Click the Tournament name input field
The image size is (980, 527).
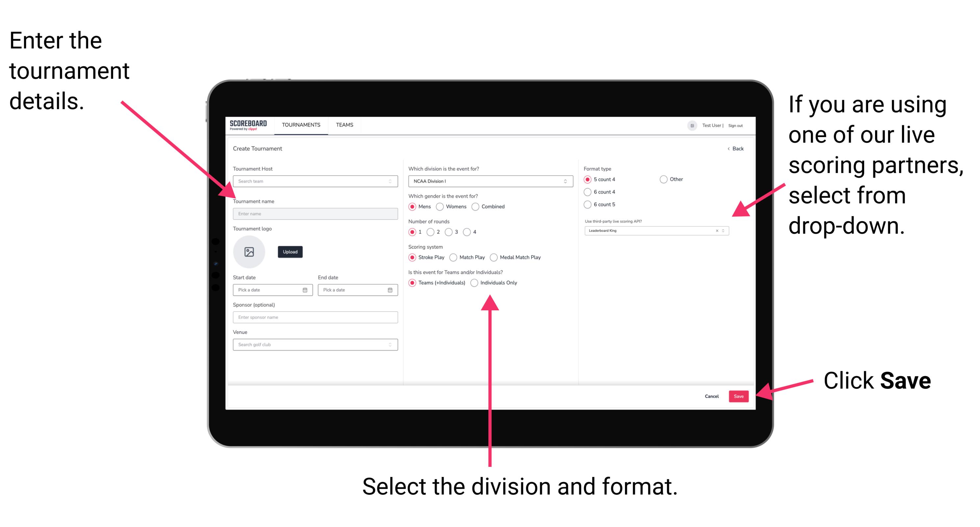[x=315, y=213]
